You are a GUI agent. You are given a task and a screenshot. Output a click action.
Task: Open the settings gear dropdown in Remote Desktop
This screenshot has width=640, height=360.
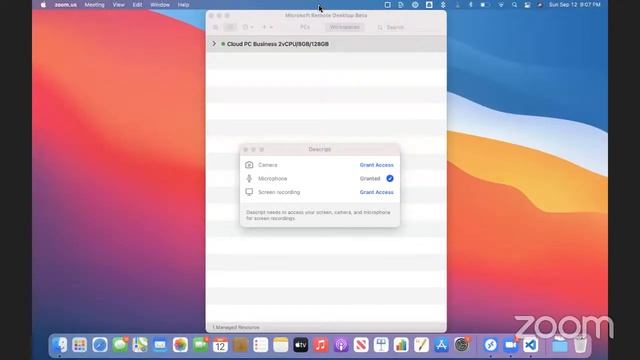coord(248,27)
